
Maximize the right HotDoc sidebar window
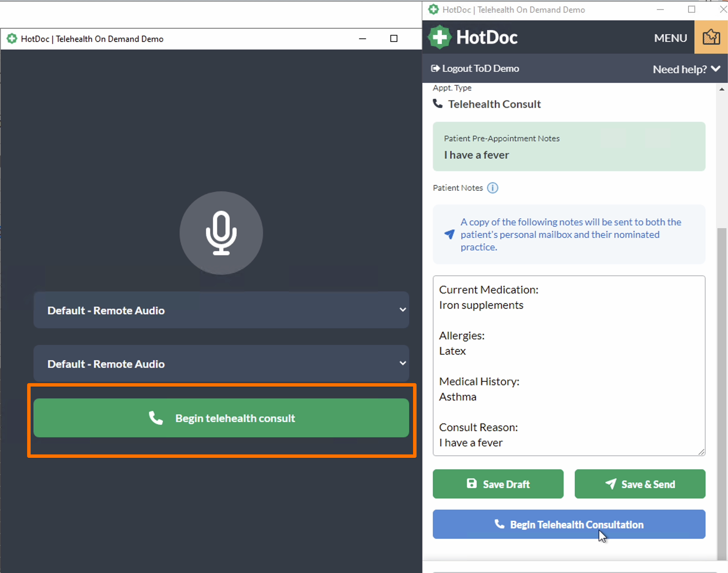point(691,10)
